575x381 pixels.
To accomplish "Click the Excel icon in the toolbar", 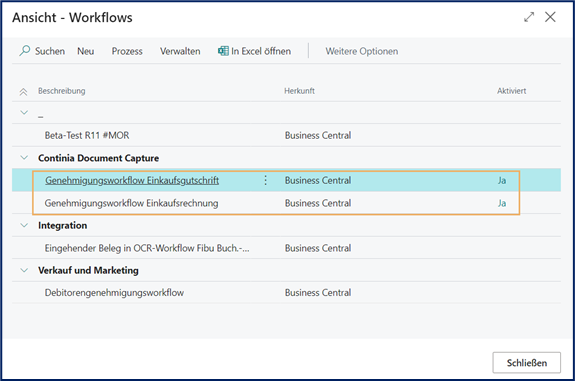I will (223, 51).
